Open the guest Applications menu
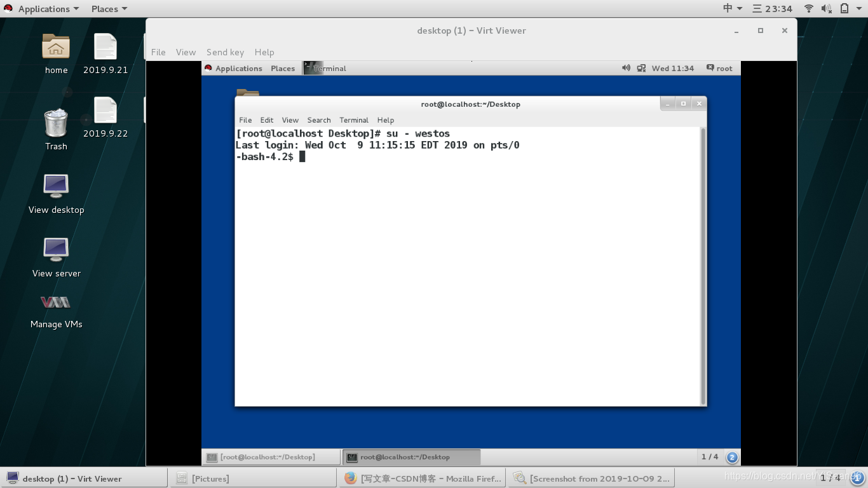Image resolution: width=868 pixels, height=488 pixels. pyautogui.click(x=233, y=68)
